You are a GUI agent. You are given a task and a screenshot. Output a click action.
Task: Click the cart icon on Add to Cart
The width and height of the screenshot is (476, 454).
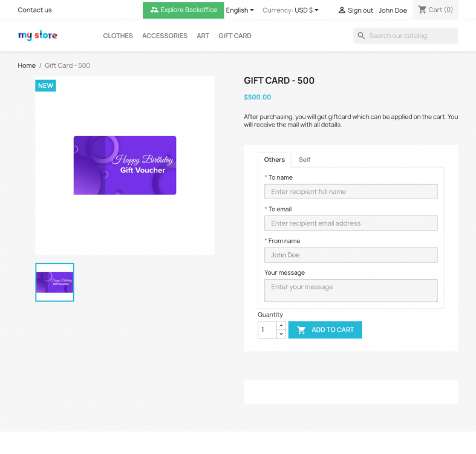(301, 330)
